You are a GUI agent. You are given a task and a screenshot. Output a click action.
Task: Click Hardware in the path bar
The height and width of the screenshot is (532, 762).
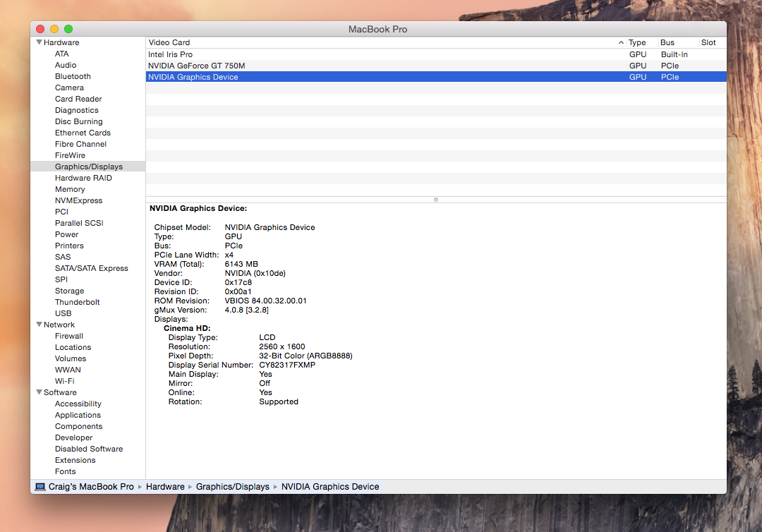pos(165,487)
